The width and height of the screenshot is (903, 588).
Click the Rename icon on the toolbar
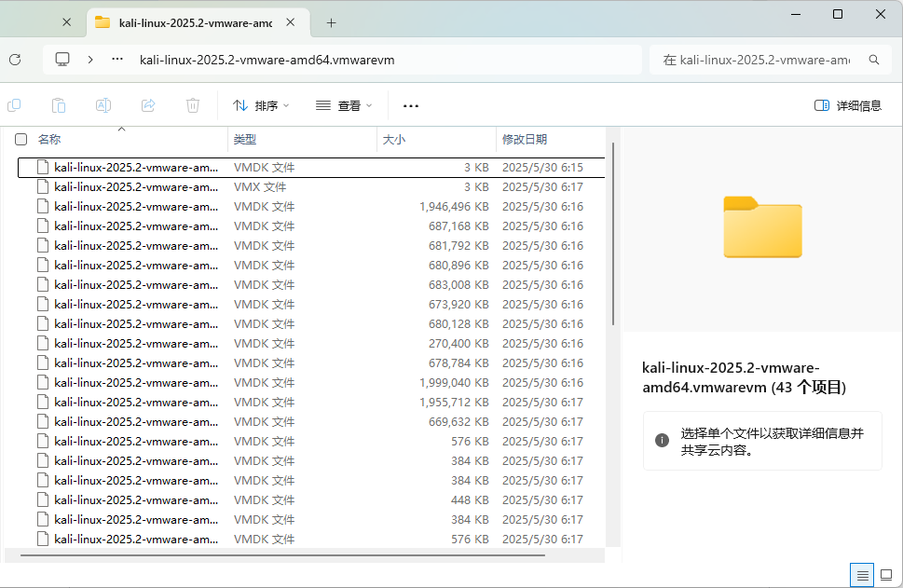click(103, 105)
